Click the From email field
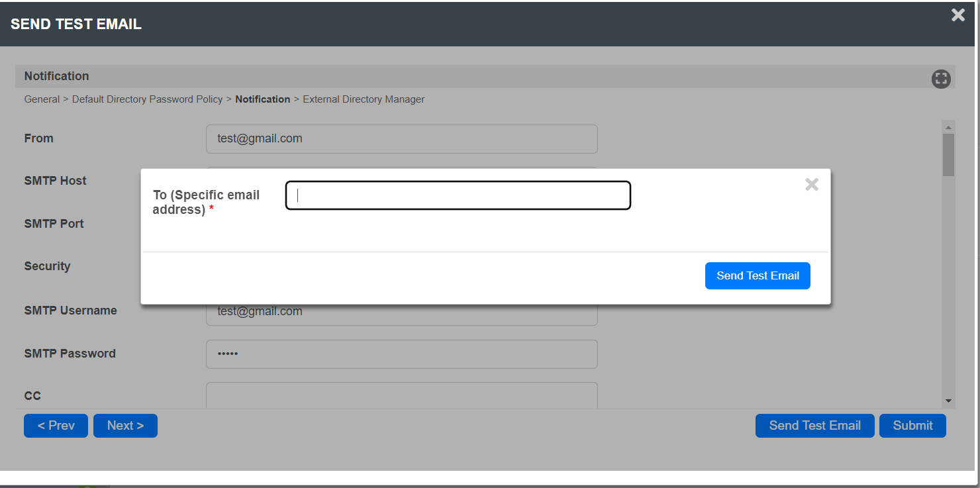980x488 pixels. (401, 139)
